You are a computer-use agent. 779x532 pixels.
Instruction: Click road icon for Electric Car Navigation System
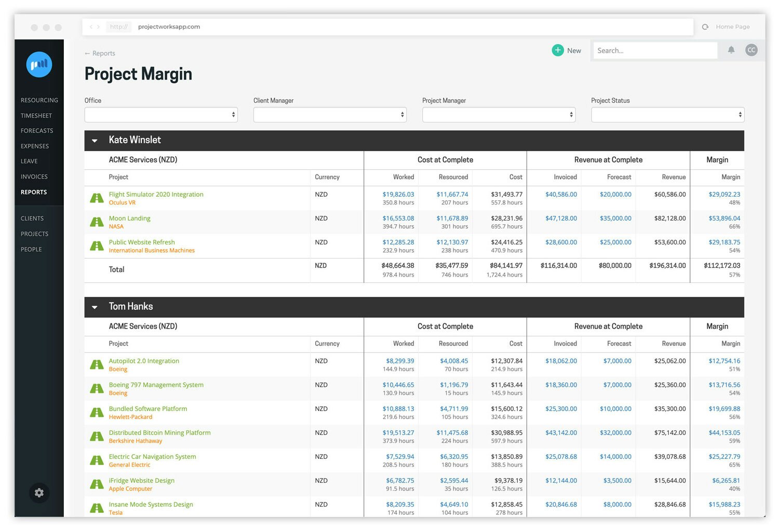97,460
